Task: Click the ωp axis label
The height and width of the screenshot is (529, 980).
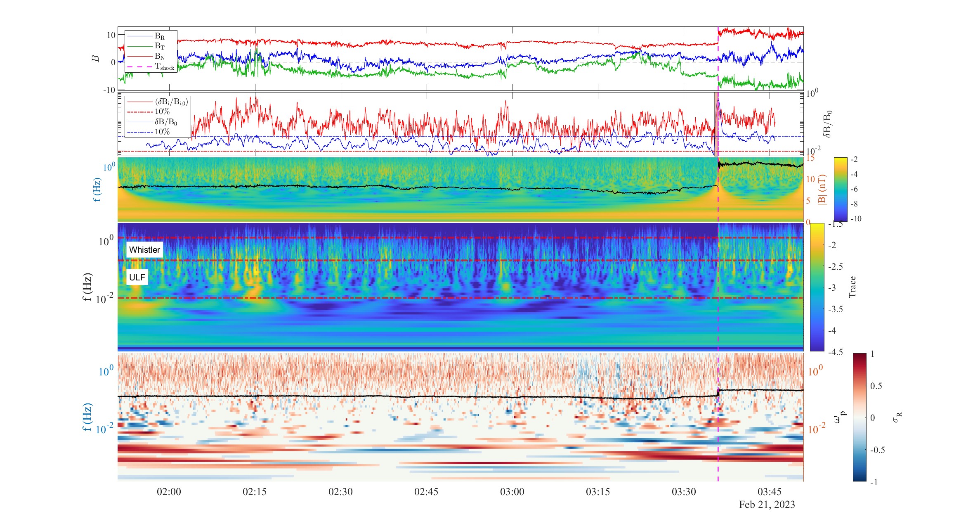Action: pyautogui.click(x=840, y=418)
